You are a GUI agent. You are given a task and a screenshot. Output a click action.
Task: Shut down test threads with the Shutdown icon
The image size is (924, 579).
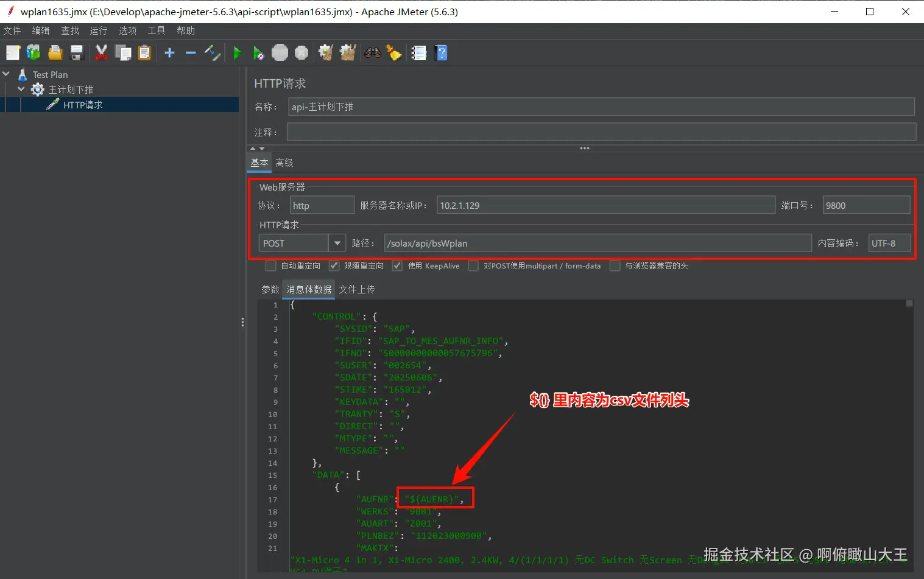tap(302, 53)
